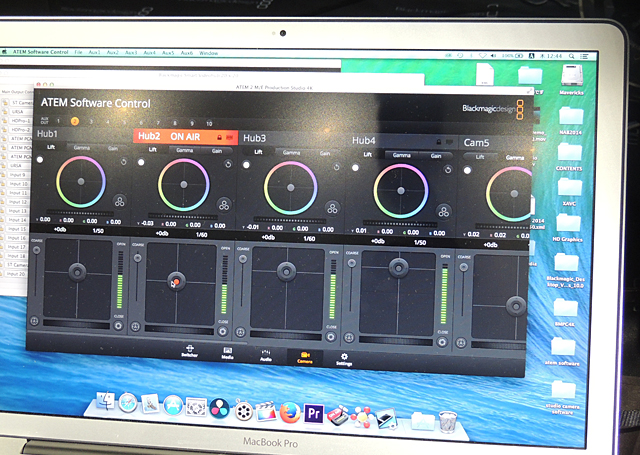The width and height of the screenshot is (640, 455).
Task: Toggle the white dot indicator on Hub4
Action: [x=356, y=168]
